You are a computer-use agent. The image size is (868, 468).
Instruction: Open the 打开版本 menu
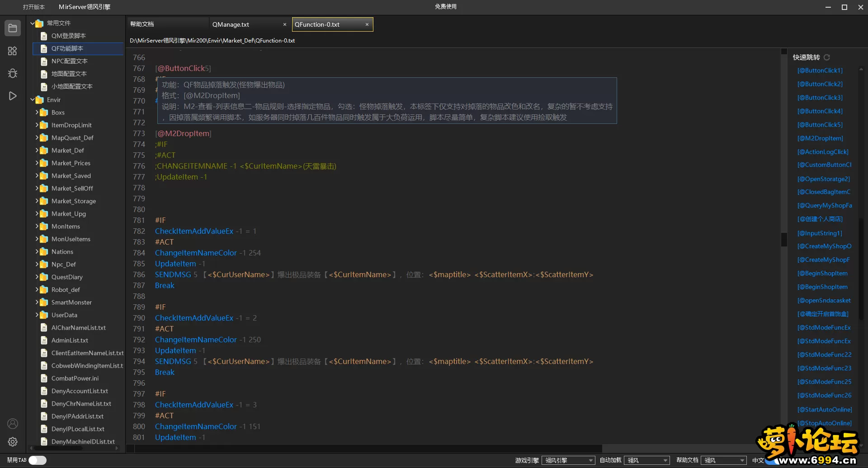[34, 7]
